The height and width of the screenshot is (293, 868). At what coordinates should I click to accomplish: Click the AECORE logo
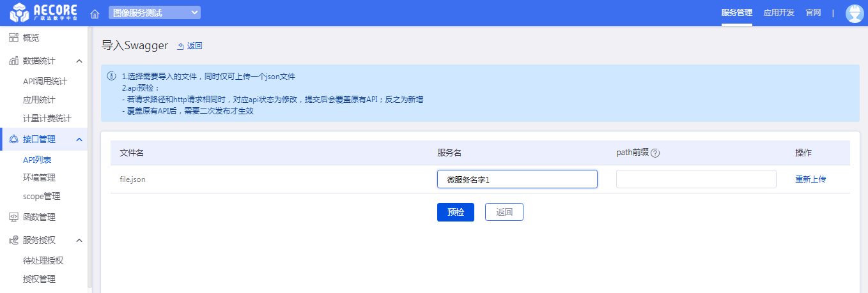point(43,13)
